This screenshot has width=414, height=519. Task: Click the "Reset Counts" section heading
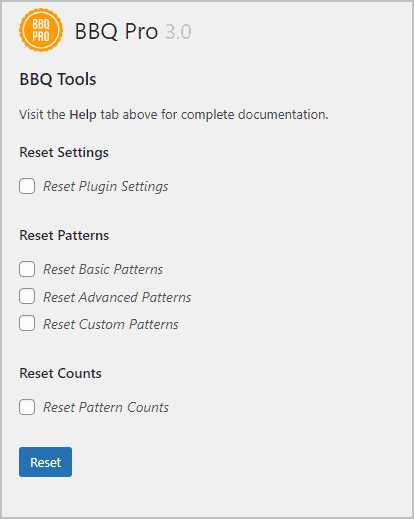pos(60,373)
